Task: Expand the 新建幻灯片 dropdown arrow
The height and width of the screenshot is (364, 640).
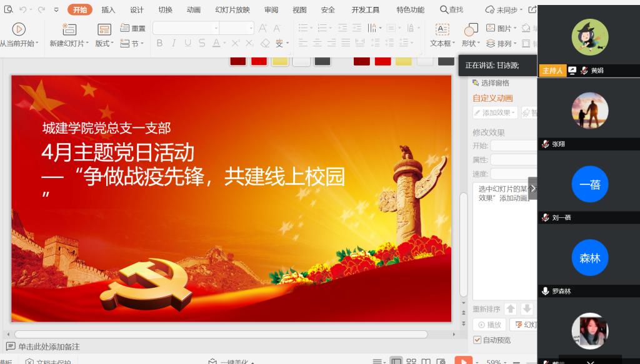Action: point(87,43)
